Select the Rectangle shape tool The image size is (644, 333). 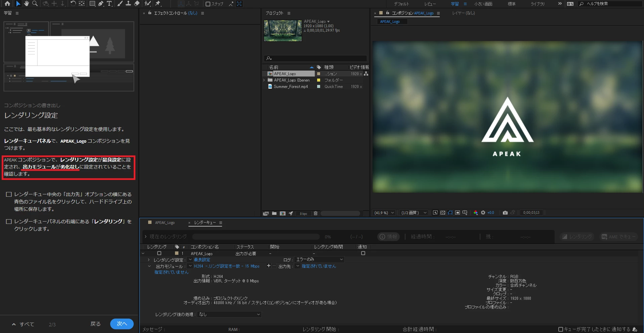92,3
